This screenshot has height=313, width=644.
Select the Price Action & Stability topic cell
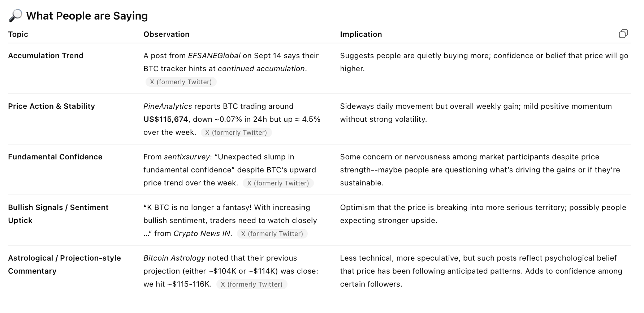pos(52,106)
